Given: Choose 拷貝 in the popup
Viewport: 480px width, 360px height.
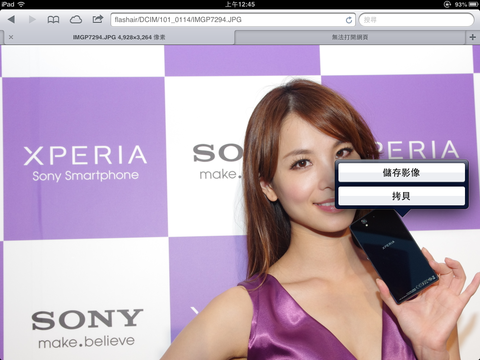Looking at the screenshot, I should 401,196.
